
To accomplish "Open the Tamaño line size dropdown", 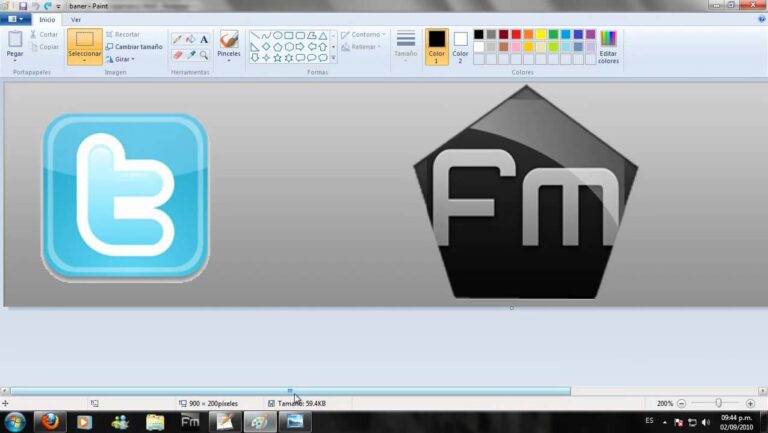I will (x=406, y=47).
